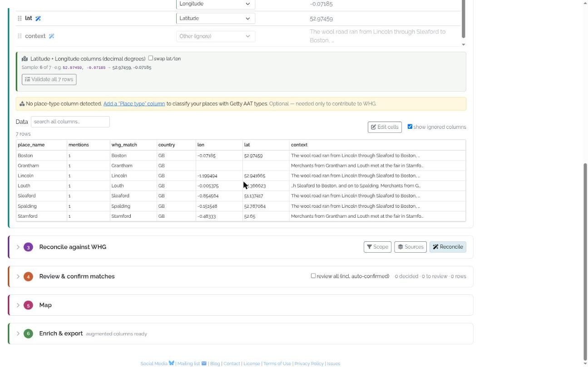The image size is (588, 367).
Task: Click the purple step 3 badge
Action: click(x=28, y=247)
